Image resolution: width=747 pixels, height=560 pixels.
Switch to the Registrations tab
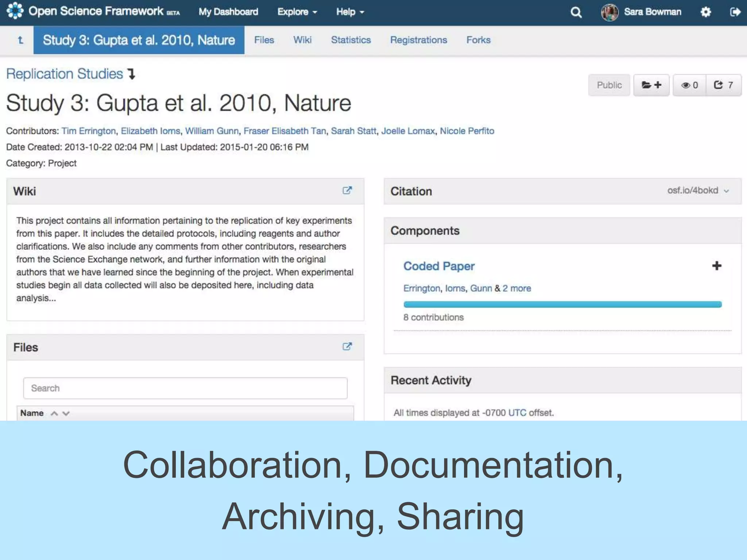(x=419, y=40)
